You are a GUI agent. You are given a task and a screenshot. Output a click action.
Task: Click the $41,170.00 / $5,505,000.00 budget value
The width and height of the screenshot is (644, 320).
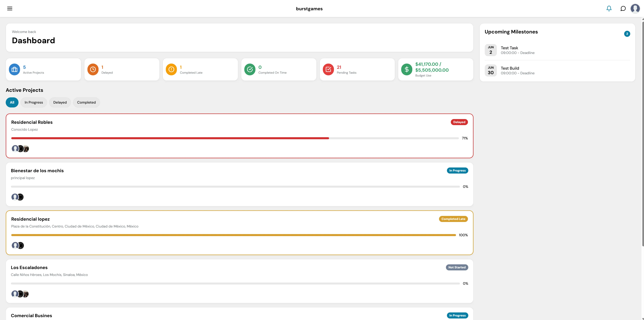pyautogui.click(x=432, y=67)
